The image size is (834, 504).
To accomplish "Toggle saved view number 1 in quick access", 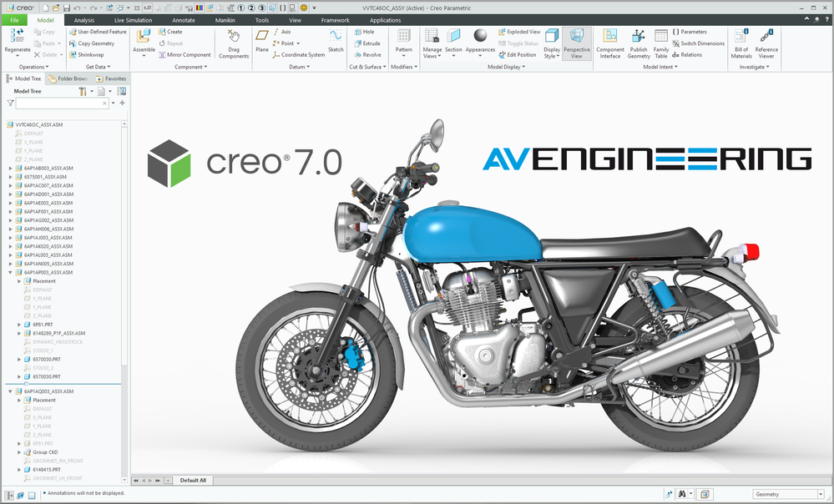I will pos(241,8).
